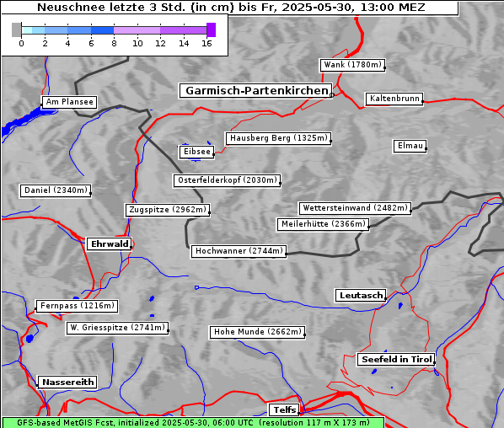Click the Neuschnee letzte 3 Std. title
The height and width of the screenshot is (428, 504).
[x=231, y=8]
